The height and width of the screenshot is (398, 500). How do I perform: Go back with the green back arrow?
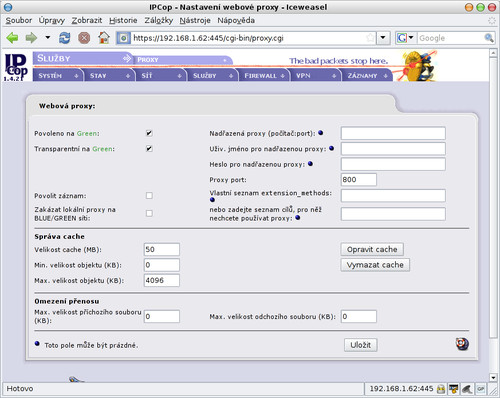tap(12, 38)
